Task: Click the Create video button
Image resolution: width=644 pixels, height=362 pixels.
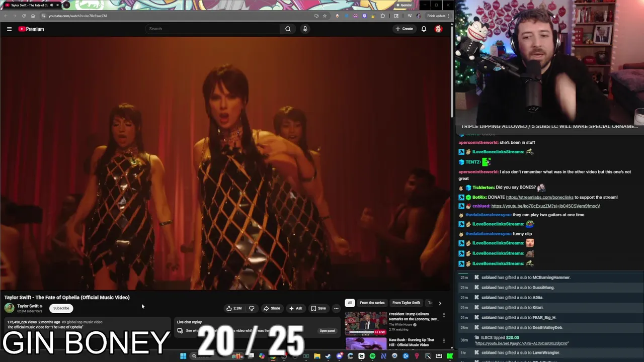Action: pos(404,29)
